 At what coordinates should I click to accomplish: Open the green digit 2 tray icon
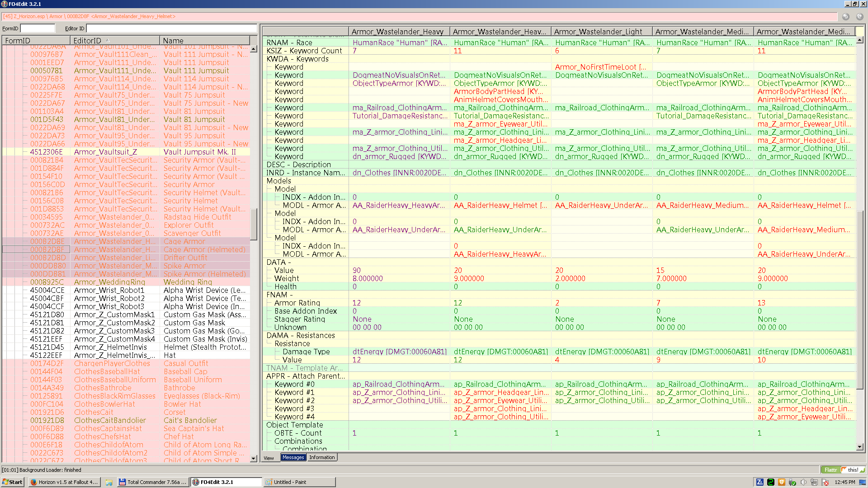coord(770,482)
